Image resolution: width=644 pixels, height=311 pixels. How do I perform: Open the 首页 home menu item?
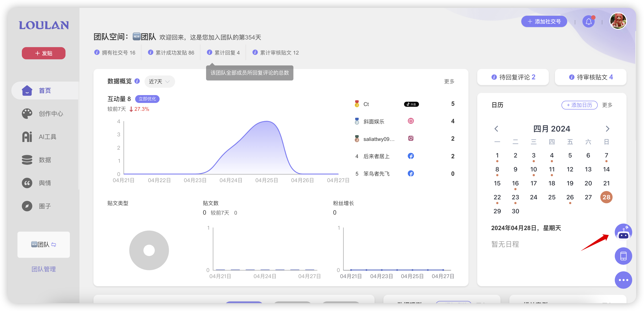(45, 91)
